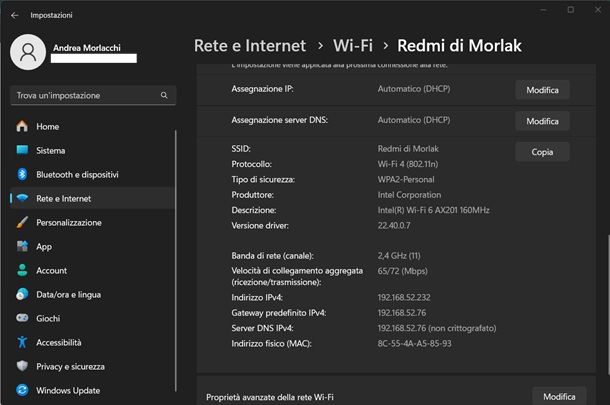Click the gateway value 192.168.52.76

point(401,312)
